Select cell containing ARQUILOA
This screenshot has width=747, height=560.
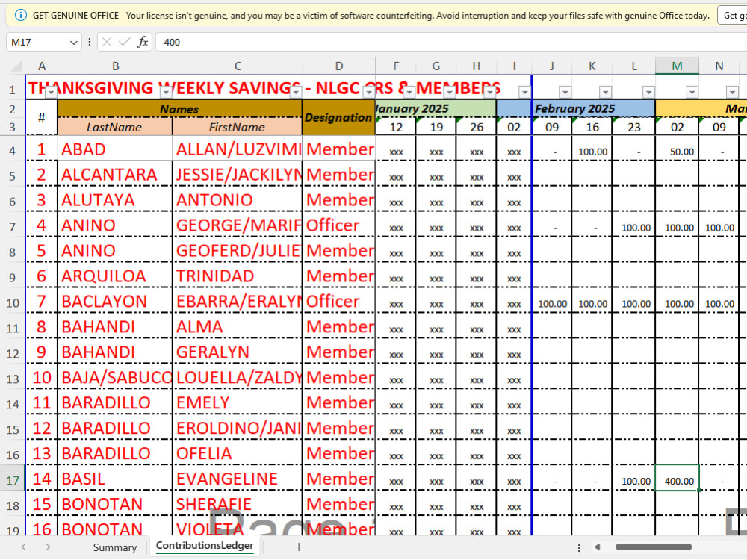tap(115, 276)
